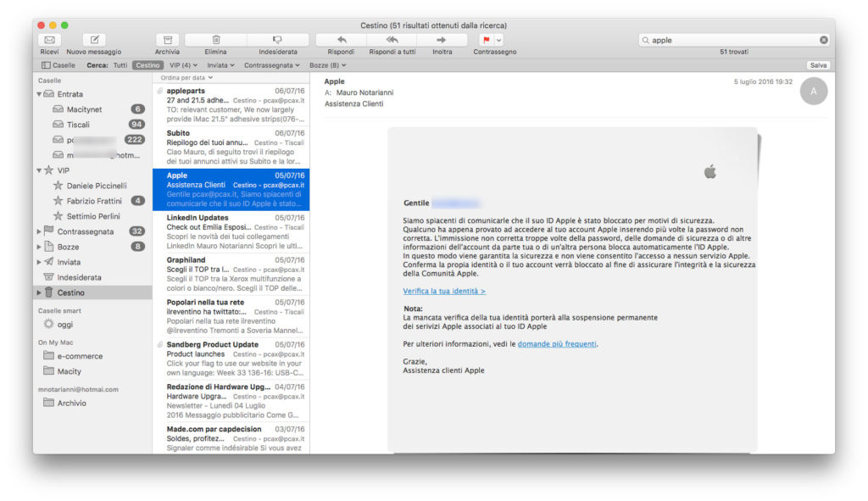Toggle the Caselle sidebar button
Viewport: 868px width, 501px height.
point(58,65)
